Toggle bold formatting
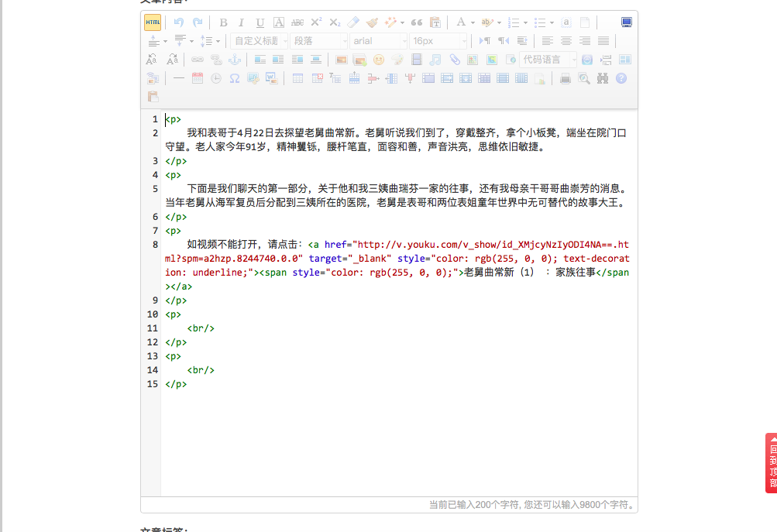 click(223, 22)
